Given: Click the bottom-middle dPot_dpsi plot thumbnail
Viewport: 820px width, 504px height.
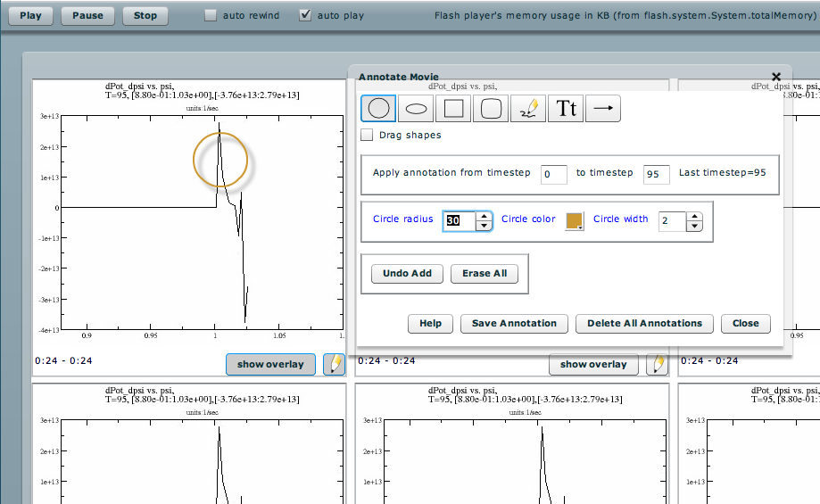Looking at the screenshot, I should 512,444.
